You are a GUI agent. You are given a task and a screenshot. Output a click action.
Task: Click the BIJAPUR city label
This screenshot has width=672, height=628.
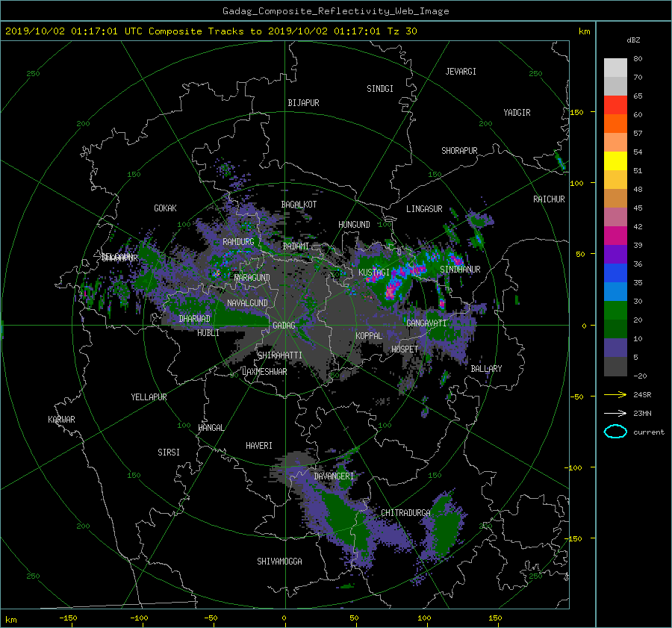point(303,103)
